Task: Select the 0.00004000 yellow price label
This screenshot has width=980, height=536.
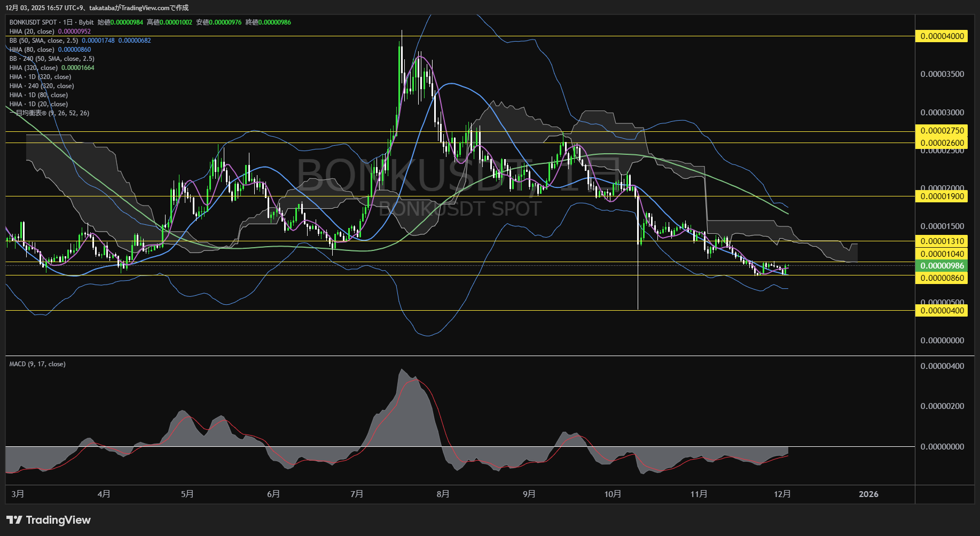Action: [x=942, y=36]
